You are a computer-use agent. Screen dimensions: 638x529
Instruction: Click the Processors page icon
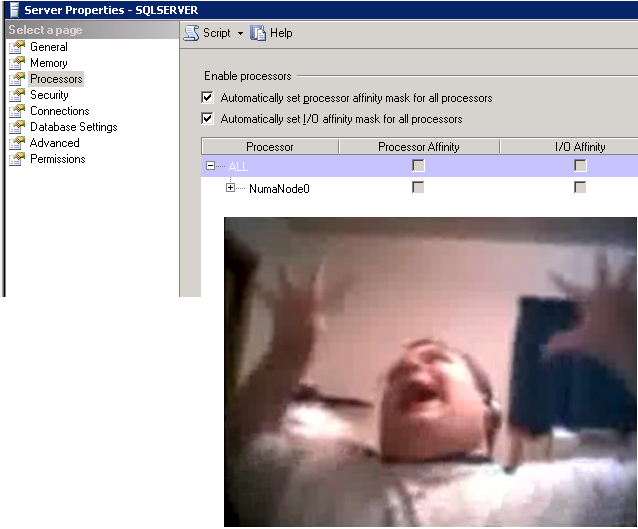pos(17,79)
